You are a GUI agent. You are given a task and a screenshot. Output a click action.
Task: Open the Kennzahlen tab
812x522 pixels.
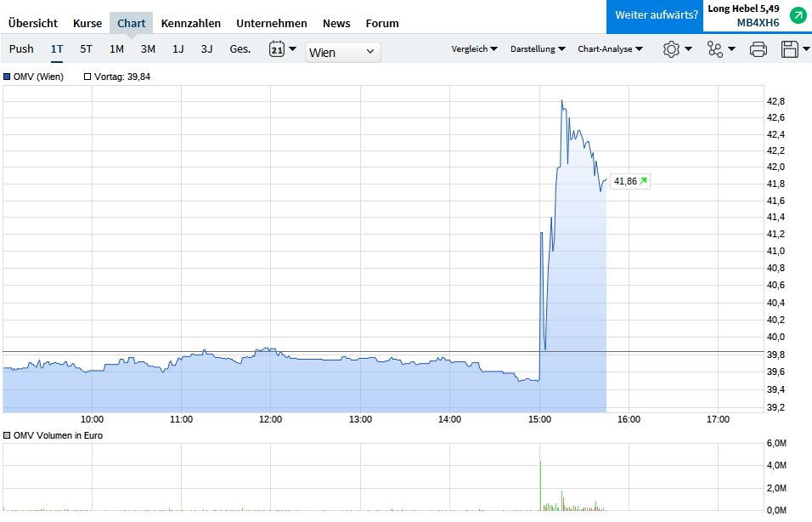(x=190, y=23)
